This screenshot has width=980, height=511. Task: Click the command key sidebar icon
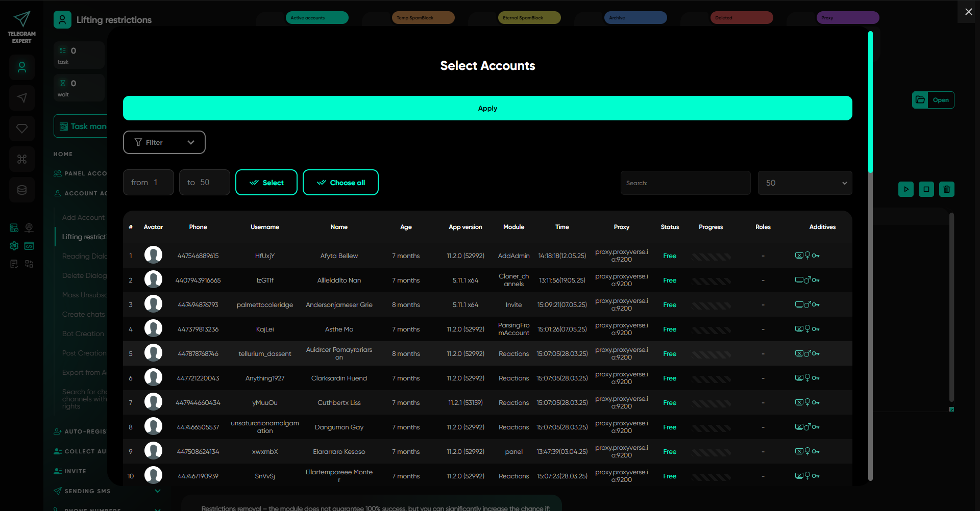pos(22,159)
